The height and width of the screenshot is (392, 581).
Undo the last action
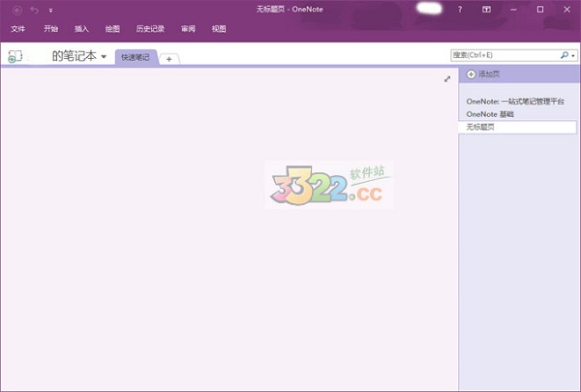click(35, 10)
